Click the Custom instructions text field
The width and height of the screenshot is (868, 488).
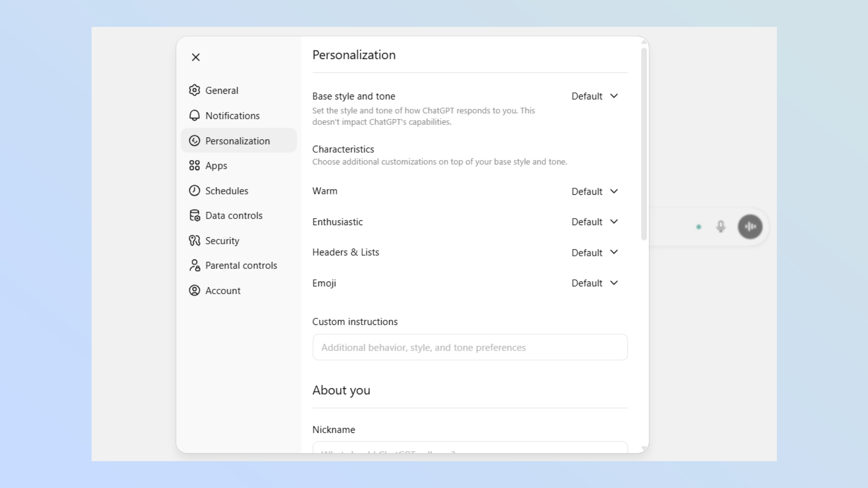coord(470,347)
